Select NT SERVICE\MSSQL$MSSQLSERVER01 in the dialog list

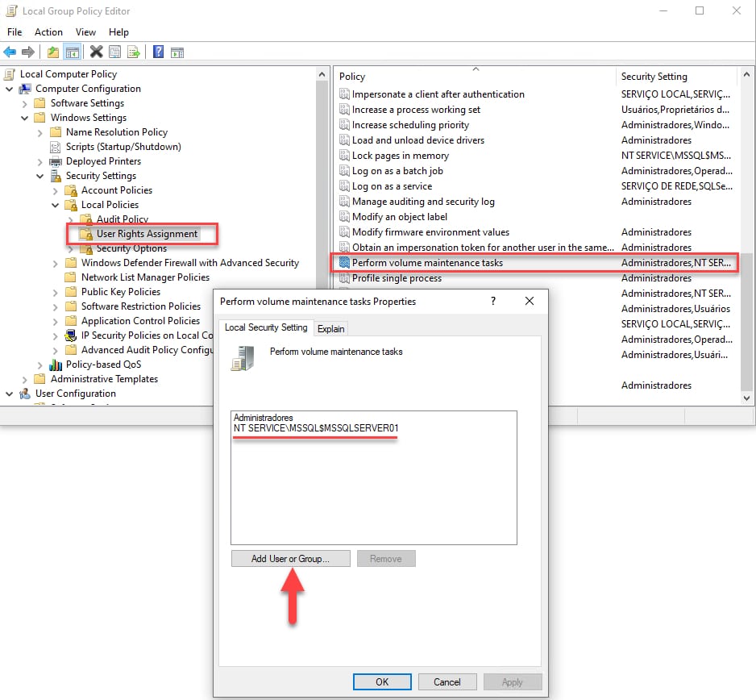coord(316,428)
